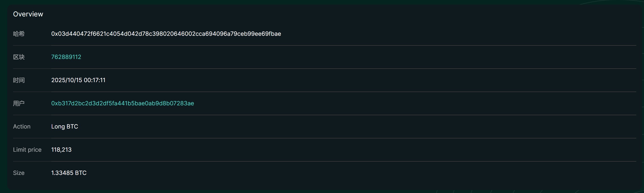Click the 哈希 hash label

pos(19,34)
